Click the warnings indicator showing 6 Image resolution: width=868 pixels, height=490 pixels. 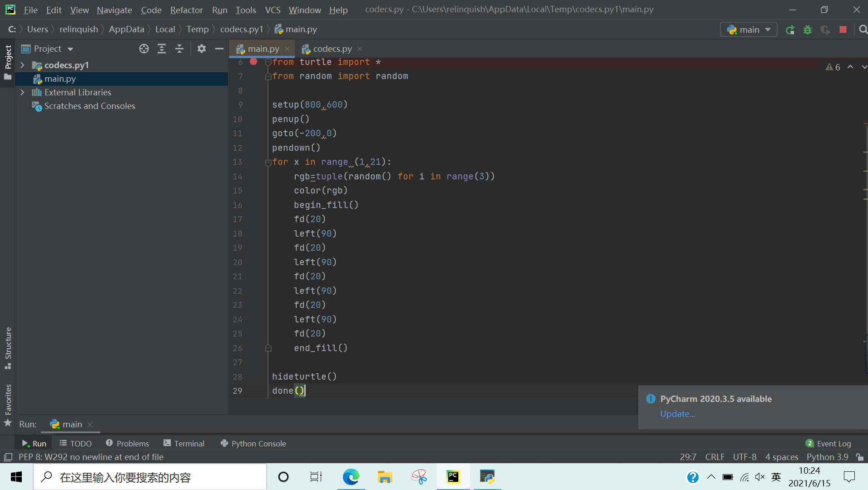(x=833, y=67)
